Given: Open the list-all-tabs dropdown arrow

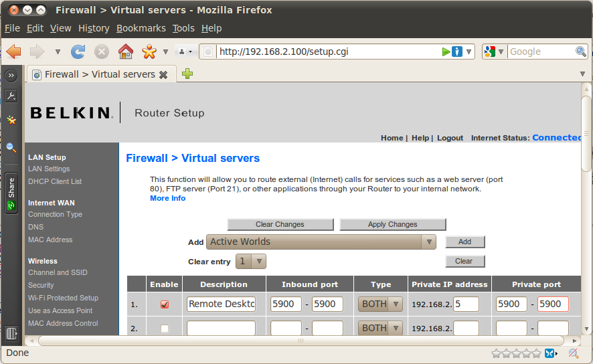Looking at the screenshot, I should (582, 74).
